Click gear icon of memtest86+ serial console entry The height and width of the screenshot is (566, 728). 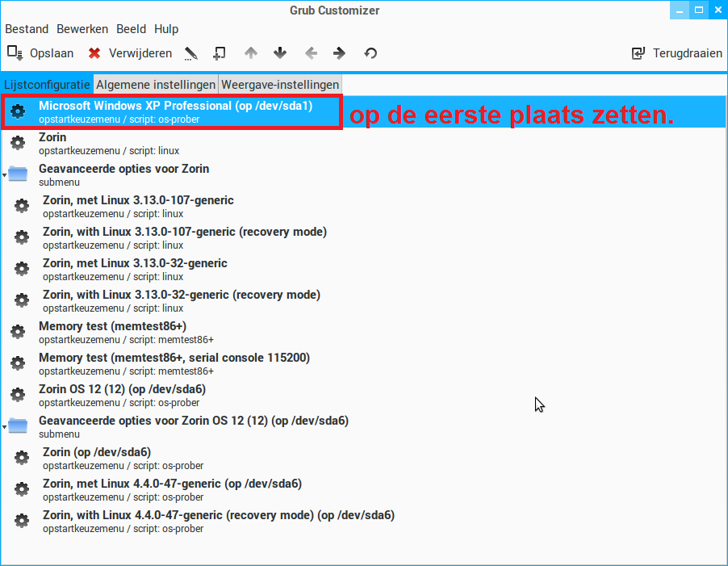18,363
